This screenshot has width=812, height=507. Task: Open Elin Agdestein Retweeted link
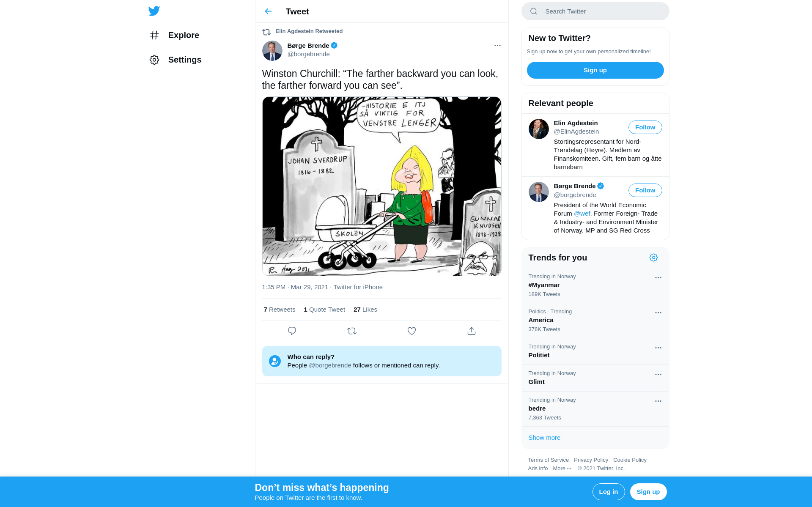pyautogui.click(x=309, y=31)
